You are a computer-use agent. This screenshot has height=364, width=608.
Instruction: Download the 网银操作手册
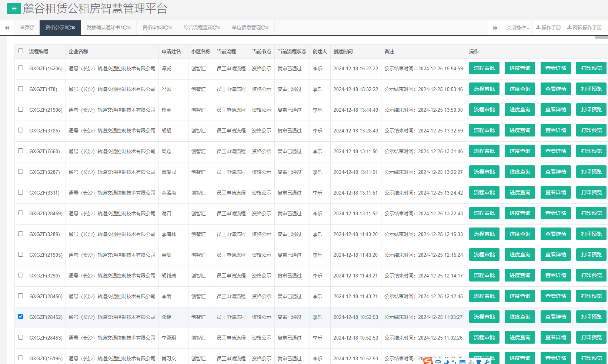(x=584, y=27)
